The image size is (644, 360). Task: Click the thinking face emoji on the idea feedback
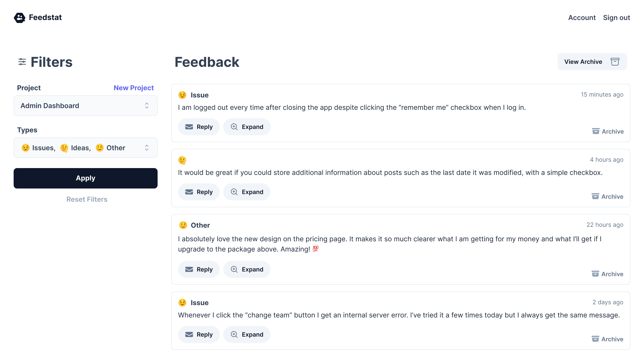pyautogui.click(x=182, y=160)
